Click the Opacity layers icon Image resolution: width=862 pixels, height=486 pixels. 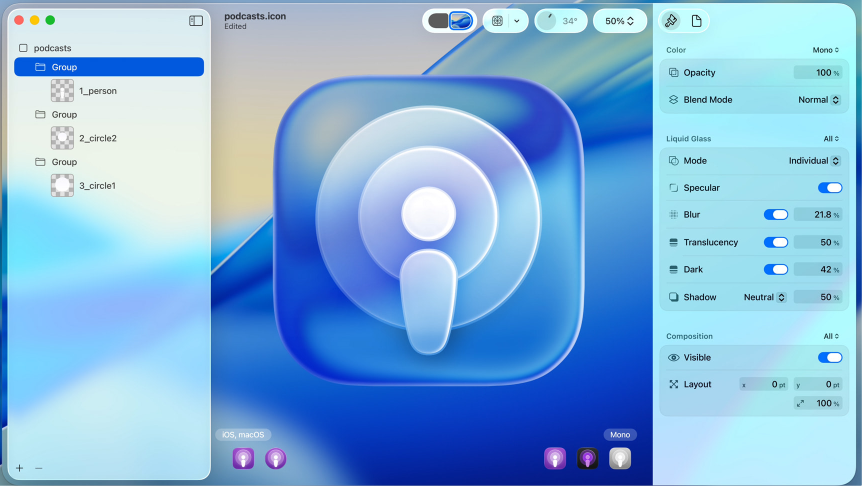pyautogui.click(x=673, y=73)
